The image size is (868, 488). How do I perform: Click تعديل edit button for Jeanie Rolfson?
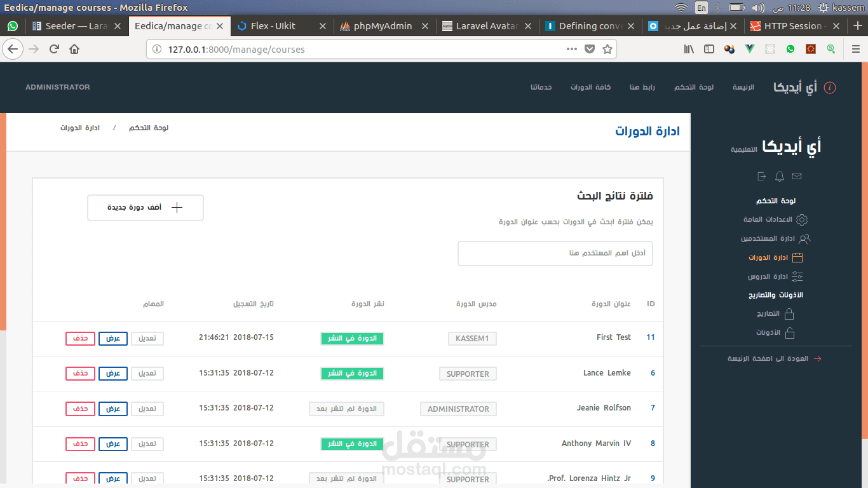pyautogui.click(x=147, y=409)
